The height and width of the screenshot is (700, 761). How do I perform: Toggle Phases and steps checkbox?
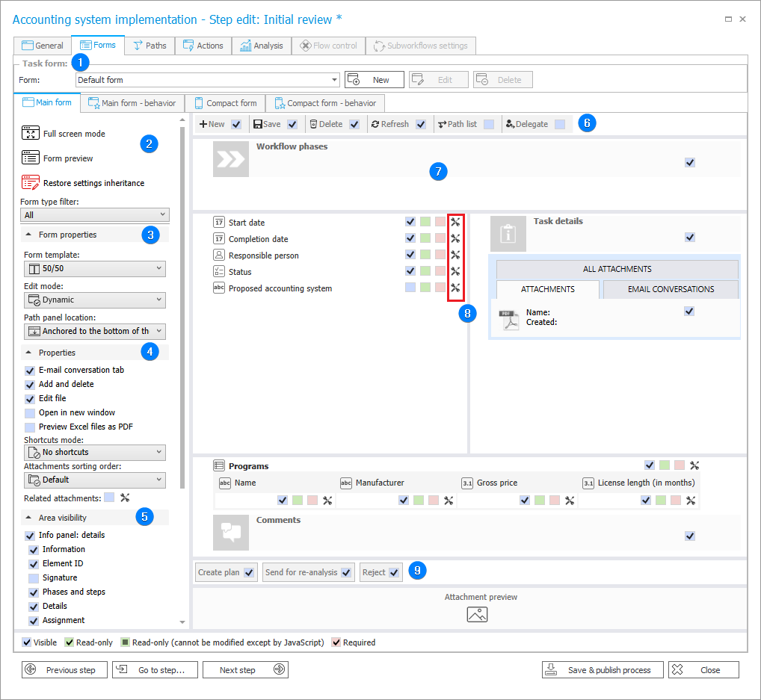[x=34, y=592]
